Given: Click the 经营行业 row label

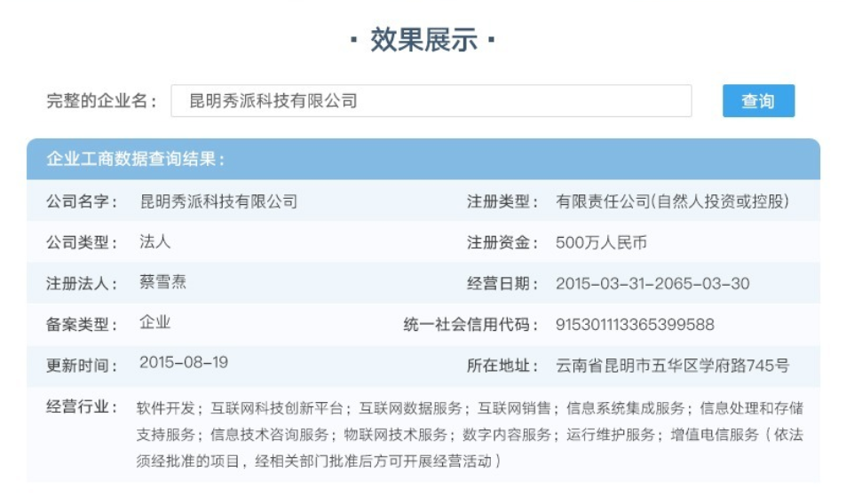Looking at the screenshot, I should (x=82, y=407).
